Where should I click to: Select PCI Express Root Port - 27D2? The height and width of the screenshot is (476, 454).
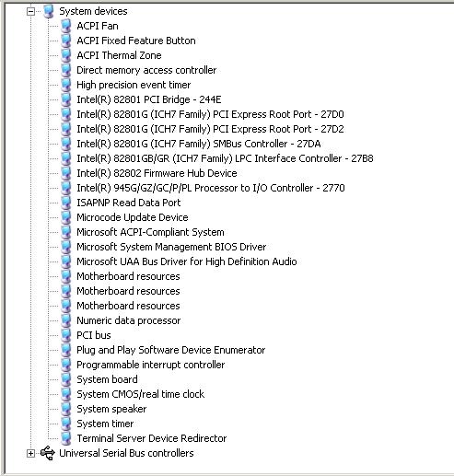point(210,129)
